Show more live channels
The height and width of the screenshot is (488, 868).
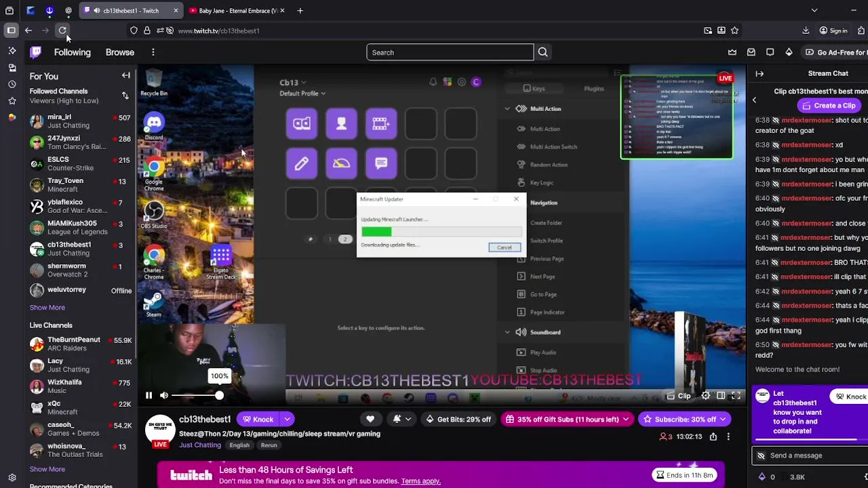click(x=47, y=469)
